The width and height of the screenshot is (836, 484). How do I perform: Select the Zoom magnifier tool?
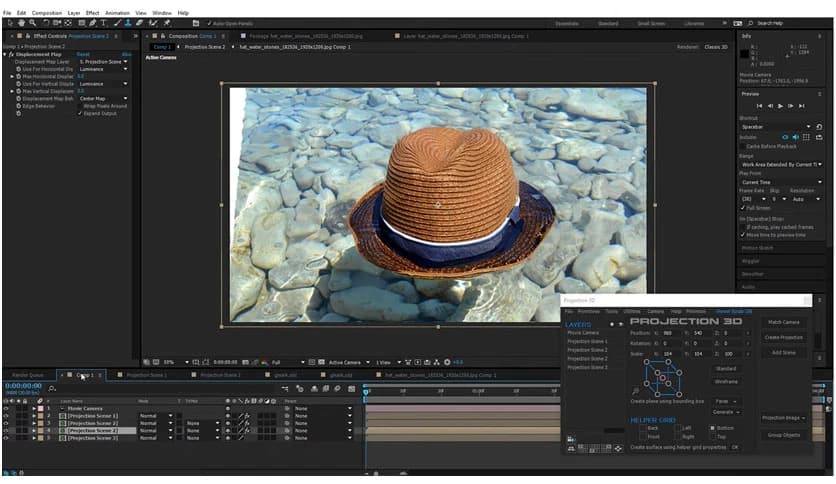coord(33,23)
